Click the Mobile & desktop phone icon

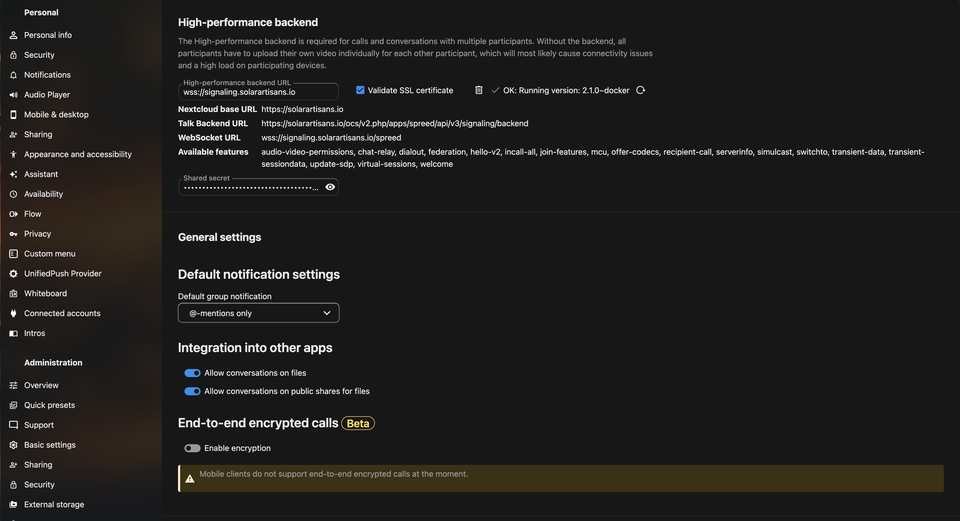(13, 114)
